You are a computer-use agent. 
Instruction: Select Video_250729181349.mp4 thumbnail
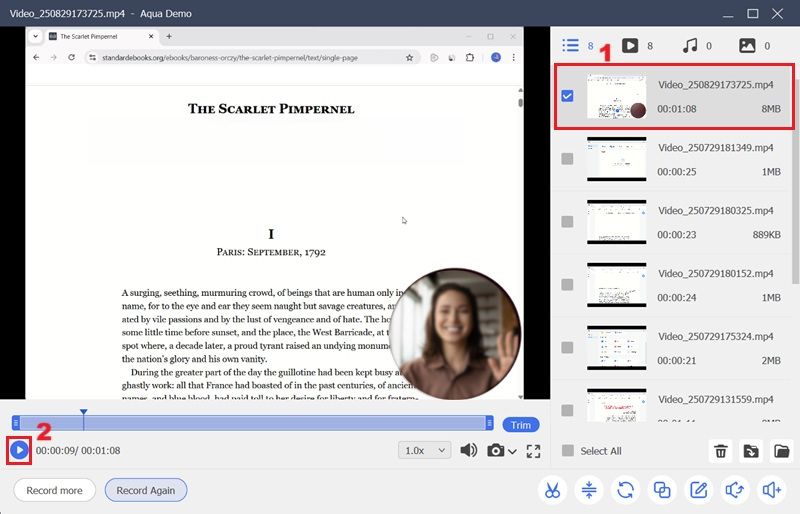pos(616,159)
